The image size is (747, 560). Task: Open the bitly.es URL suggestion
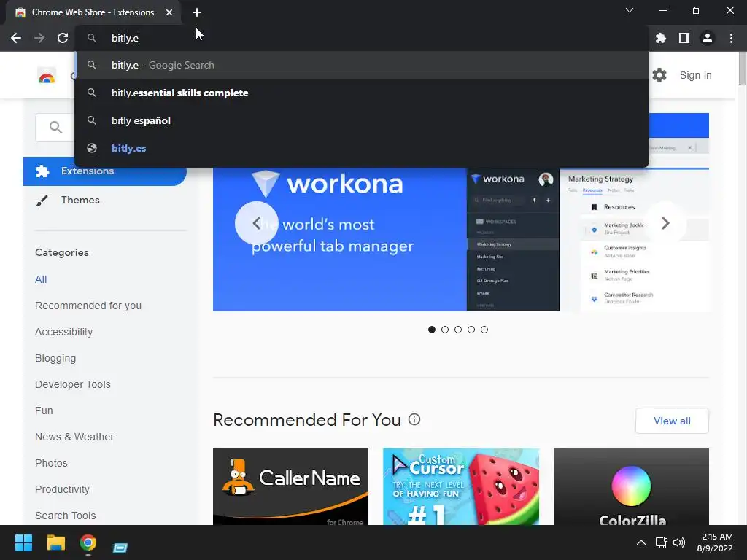click(x=362, y=148)
